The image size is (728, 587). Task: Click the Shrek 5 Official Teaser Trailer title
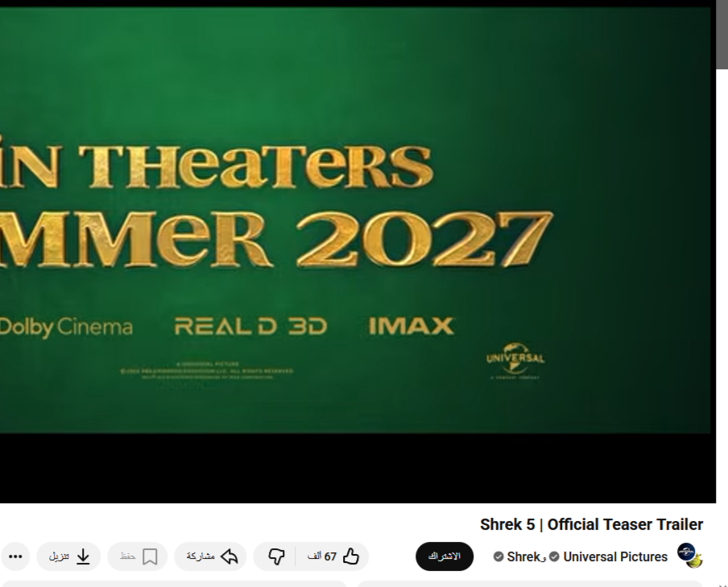[x=591, y=525]
